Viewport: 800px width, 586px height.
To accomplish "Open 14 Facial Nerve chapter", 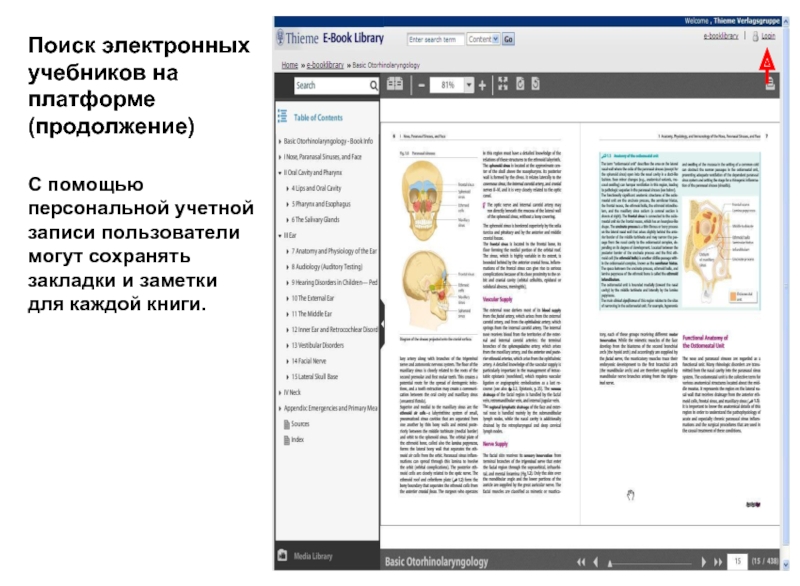I will [x=309, y=361].
